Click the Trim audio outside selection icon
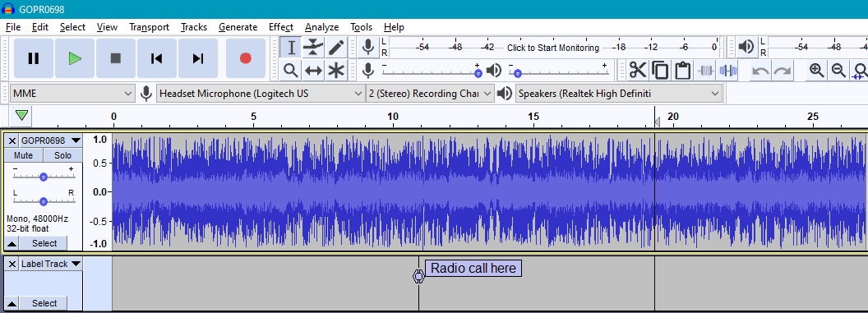Image resolution: width=868 pixels, height=313 pixels. tap(705, 70)
